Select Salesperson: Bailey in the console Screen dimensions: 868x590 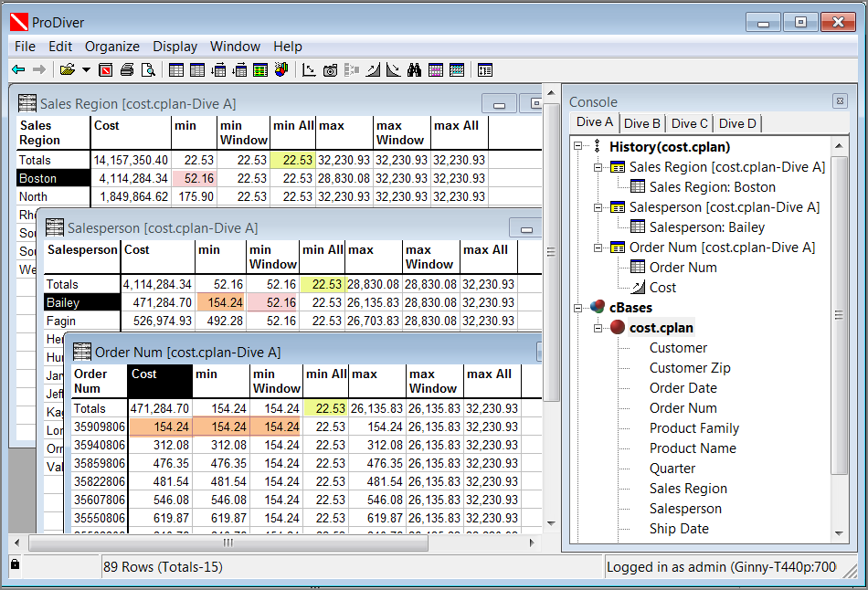[706, 227]
